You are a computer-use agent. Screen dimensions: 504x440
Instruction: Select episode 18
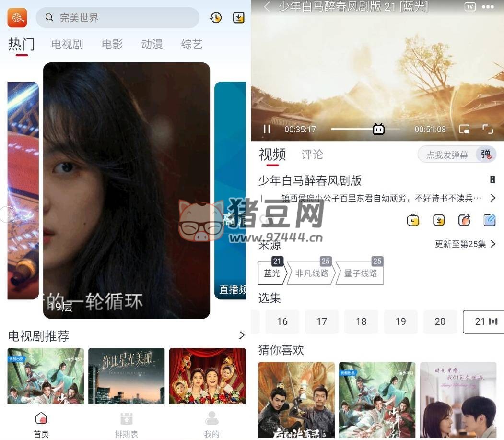(x=361, y=321)
